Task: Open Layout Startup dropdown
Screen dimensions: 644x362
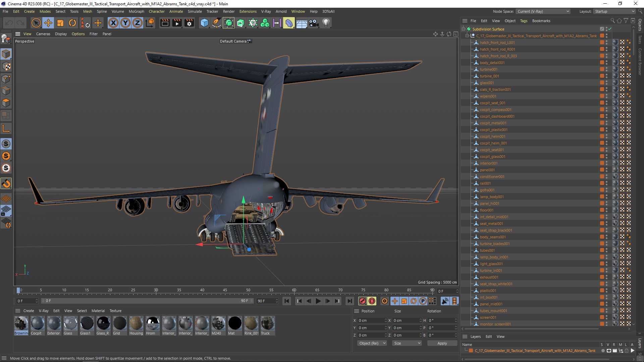Action: pyautogui.click(x=614, y=11)
